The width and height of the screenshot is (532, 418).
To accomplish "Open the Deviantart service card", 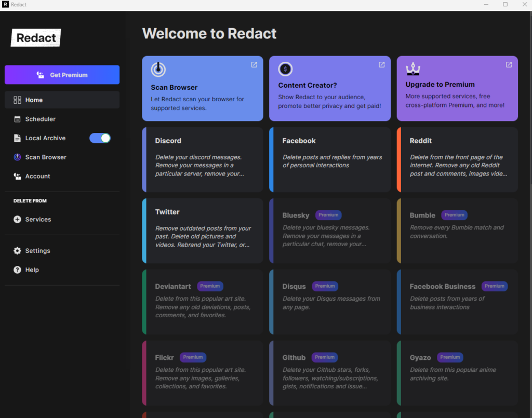I will pos(203,302).
